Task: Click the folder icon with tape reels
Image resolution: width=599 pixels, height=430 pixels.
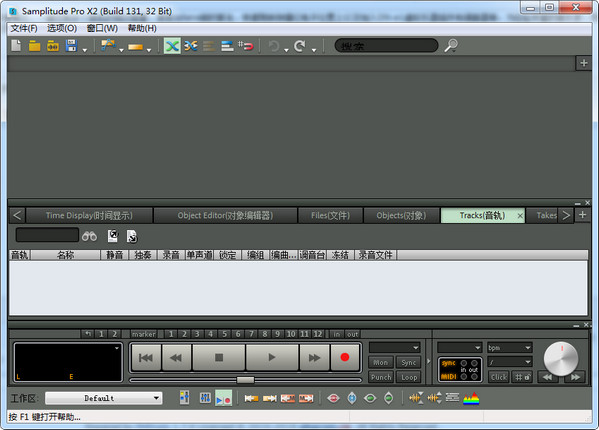Action: click(x=53, y=46)
